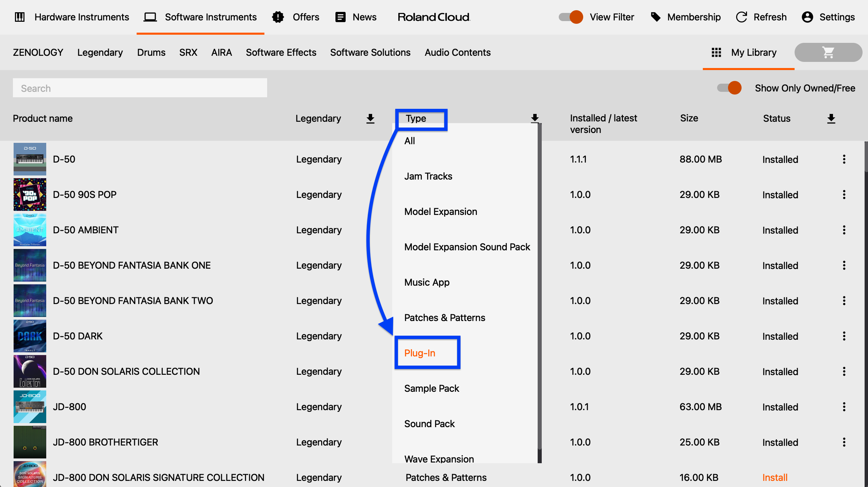Disable Show Only Owned/Free filter
Screen dimensions: 868x487
[728, 88]
